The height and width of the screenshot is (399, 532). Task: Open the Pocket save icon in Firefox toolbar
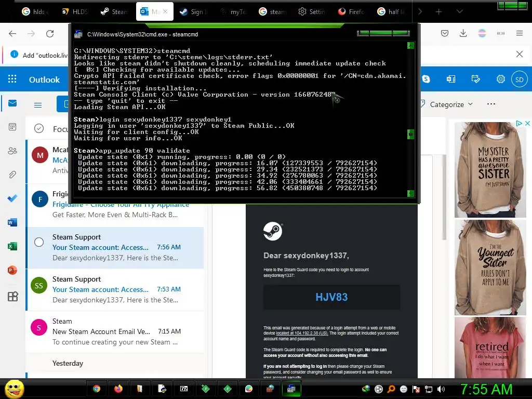point(445,33)
